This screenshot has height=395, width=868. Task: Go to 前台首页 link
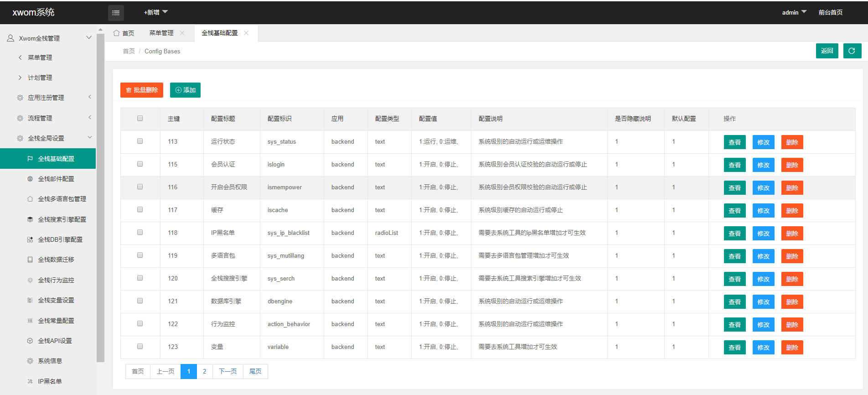click(x=831, y=12)
